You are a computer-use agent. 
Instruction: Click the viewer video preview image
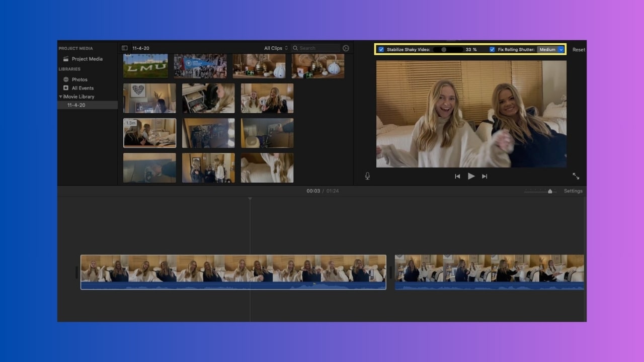click(x=471, y=114)
